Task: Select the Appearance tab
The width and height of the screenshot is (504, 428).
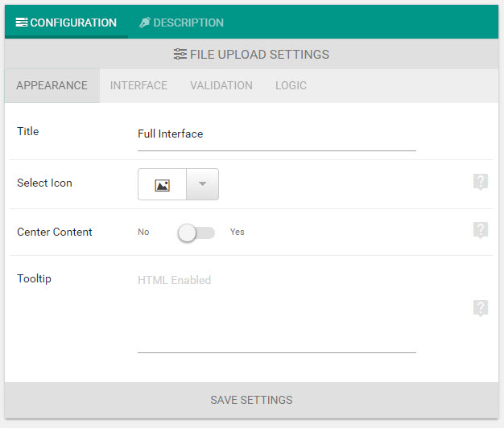Action: pos(52,85)
